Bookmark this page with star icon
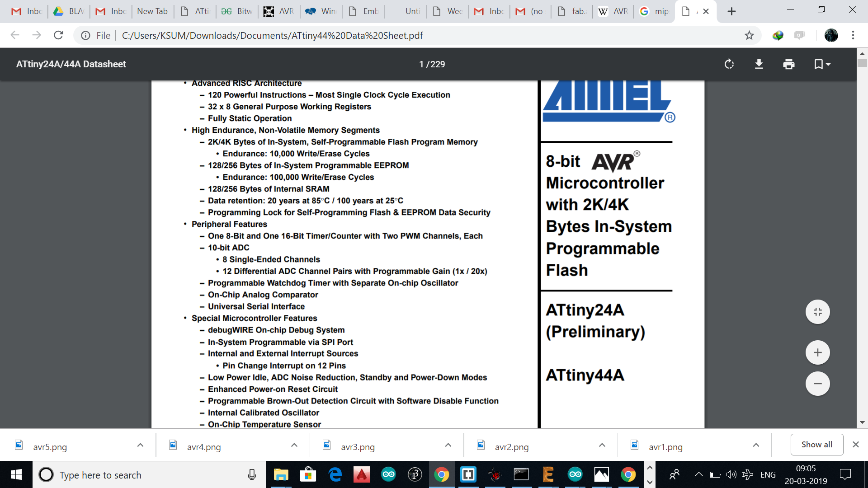Image resolution: width=868 pixels, height=488 pixels. click(x=749, y=35)
